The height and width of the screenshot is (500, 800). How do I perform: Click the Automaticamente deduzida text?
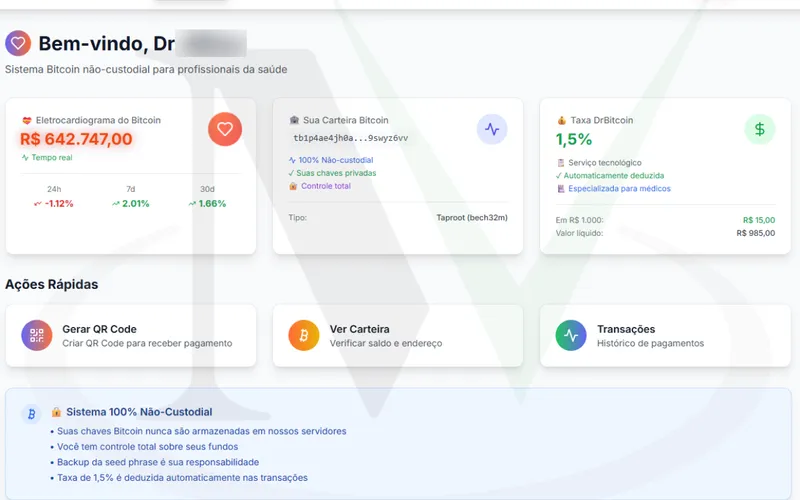(x=614, y=176)
